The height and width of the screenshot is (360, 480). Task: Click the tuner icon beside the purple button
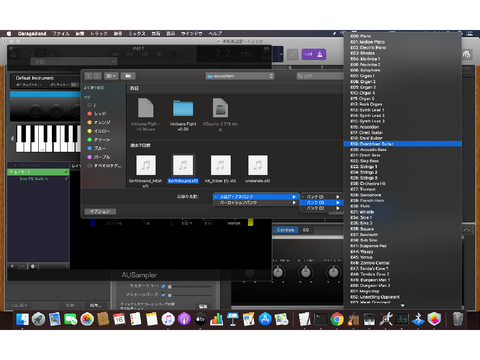(292, 54)
